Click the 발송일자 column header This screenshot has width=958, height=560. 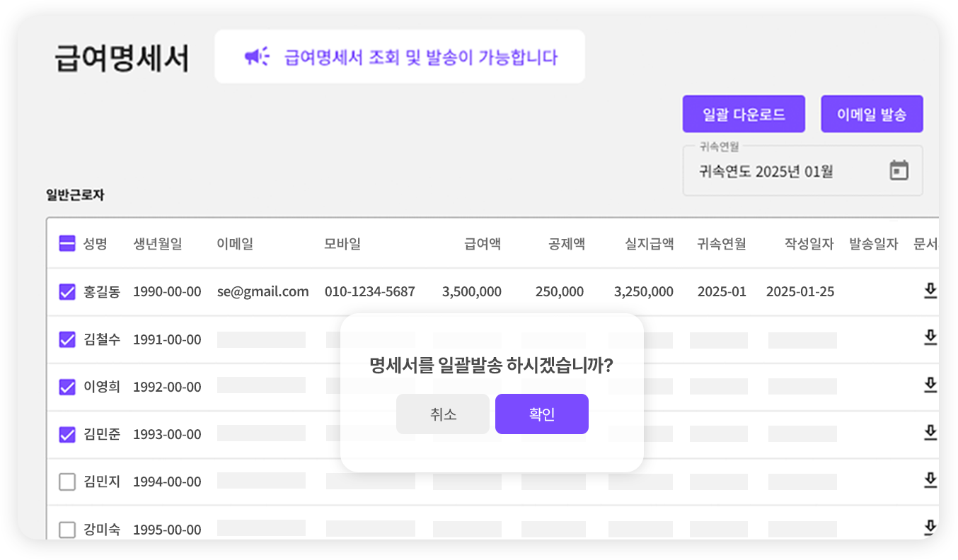click(x=874, y=244)
